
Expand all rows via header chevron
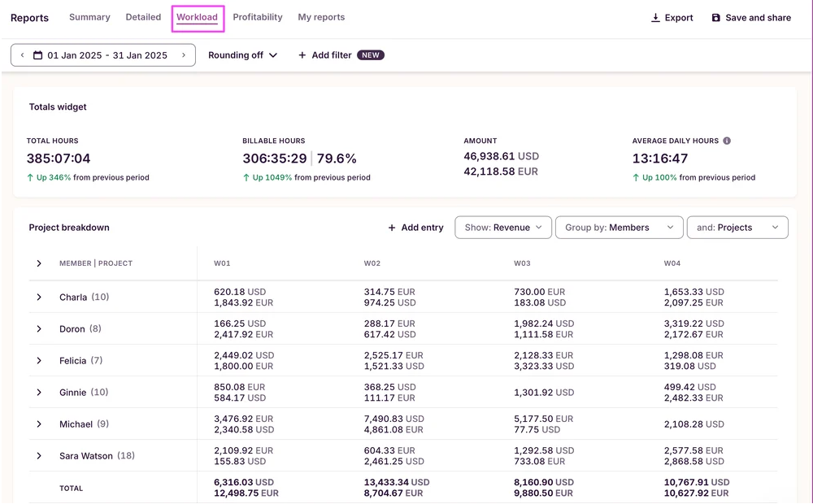pyautogui.click(x=39, y=263)
